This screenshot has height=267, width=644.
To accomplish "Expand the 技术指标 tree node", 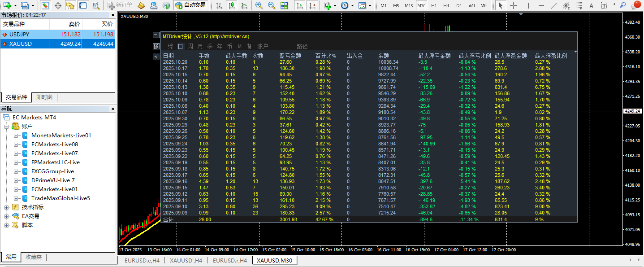I will click(7, 207).
